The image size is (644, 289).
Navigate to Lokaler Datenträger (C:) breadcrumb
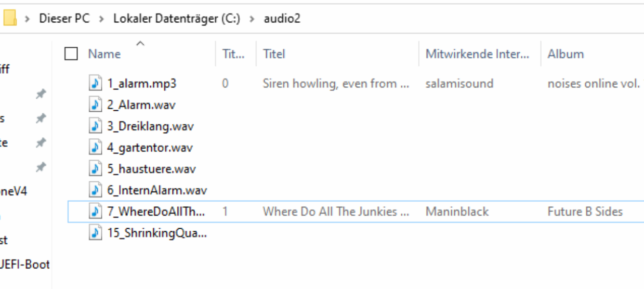(177, 19)
